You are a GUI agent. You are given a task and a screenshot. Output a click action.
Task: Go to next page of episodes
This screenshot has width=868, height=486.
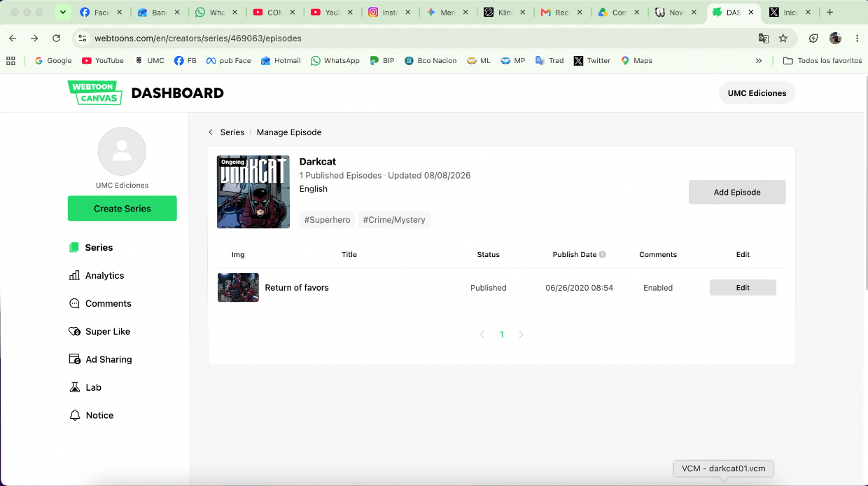(x=521, y=335)
